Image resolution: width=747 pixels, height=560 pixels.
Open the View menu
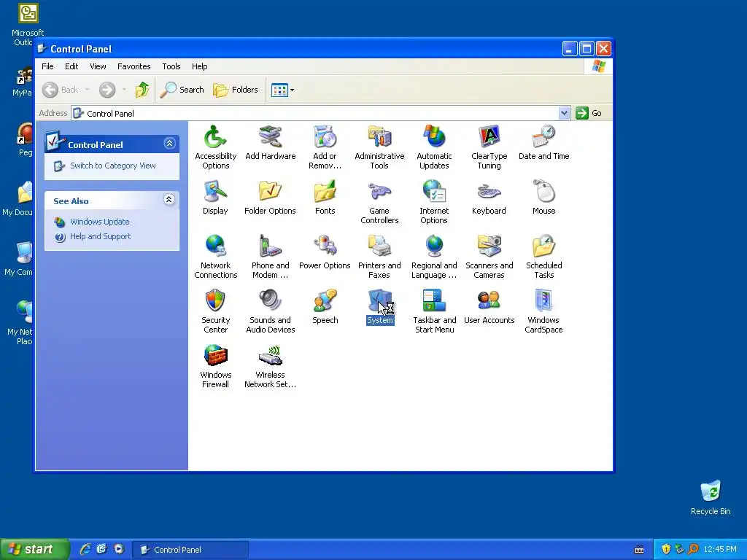(x=98, y=66)
